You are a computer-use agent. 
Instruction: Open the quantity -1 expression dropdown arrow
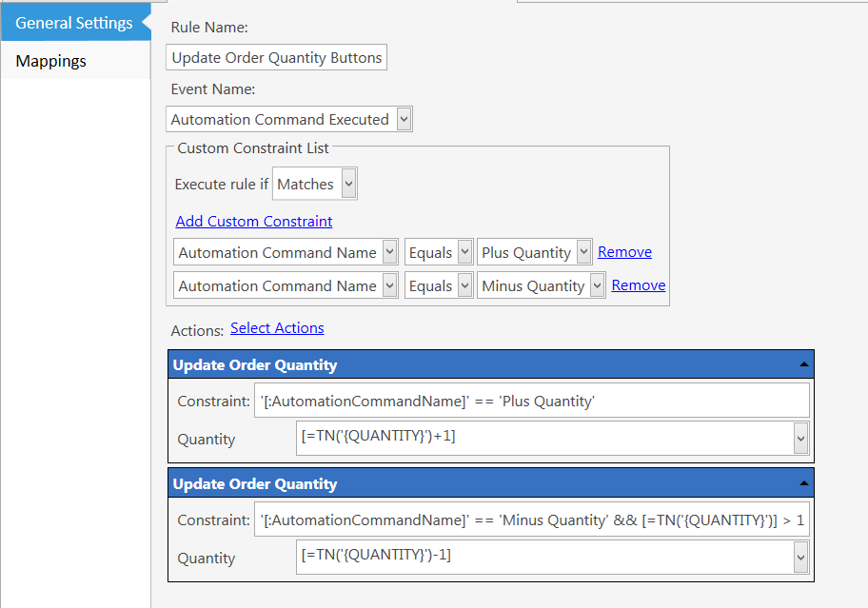pyautogui.click(x=801, y=558)
